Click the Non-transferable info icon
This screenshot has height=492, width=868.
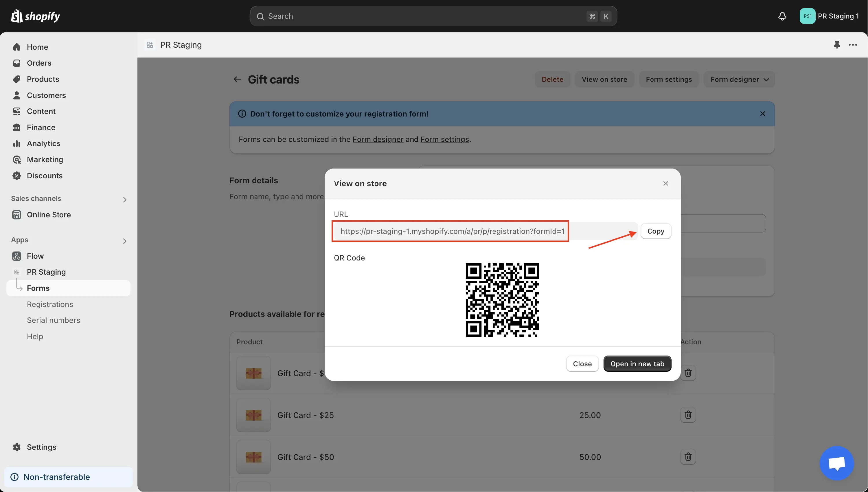tap(14, 477)
